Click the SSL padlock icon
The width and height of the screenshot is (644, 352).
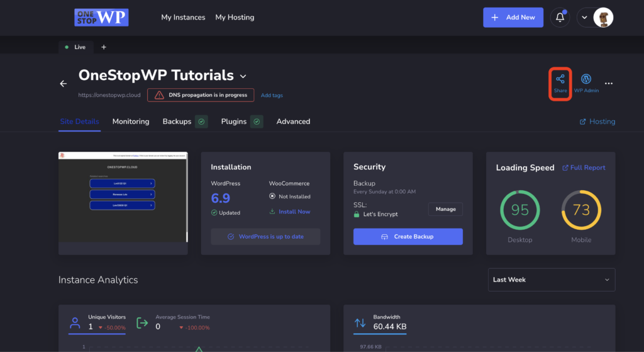point(357,214)
